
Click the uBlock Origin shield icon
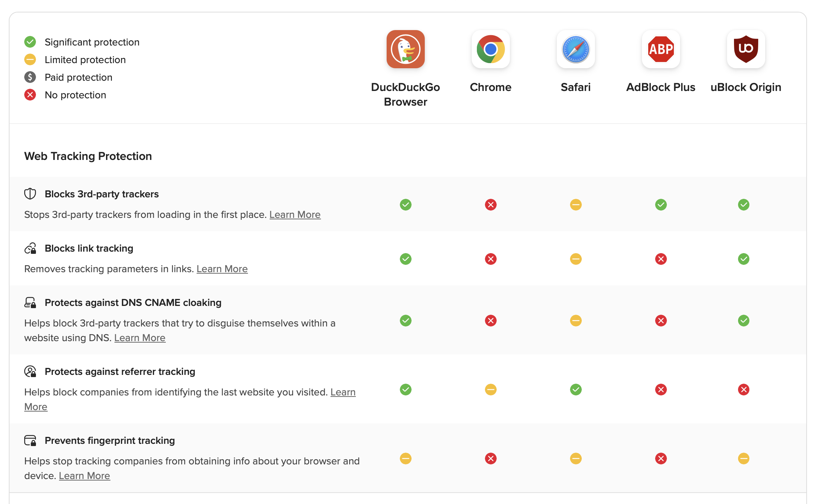click(x=746, y=49)
